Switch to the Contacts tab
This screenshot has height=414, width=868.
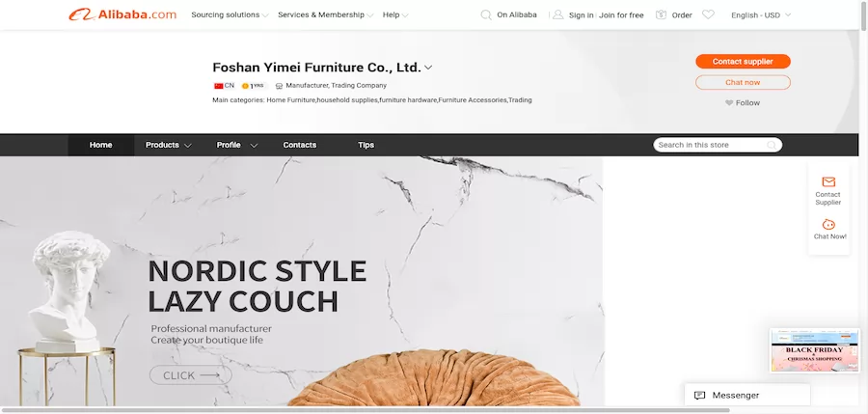click(300, 145)
